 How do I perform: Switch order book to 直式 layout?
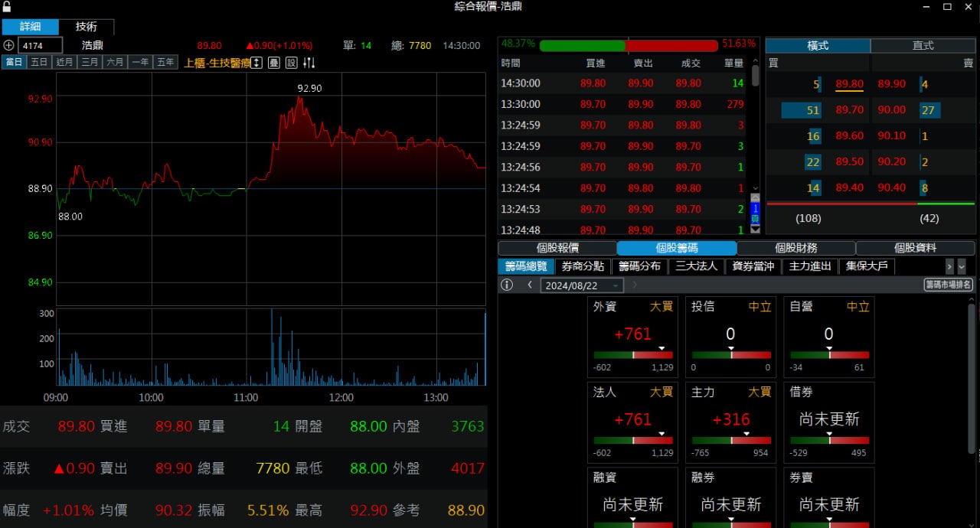click(923, 46)
